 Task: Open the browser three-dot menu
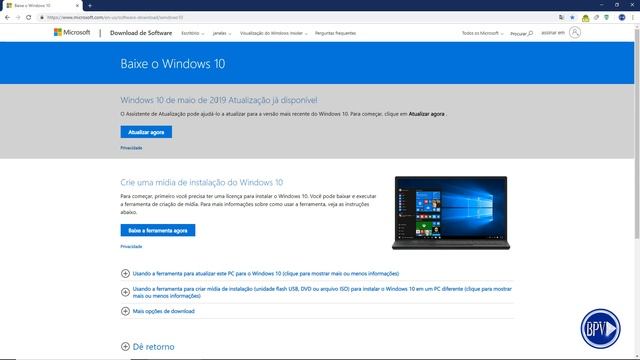[x=633, y=18]
